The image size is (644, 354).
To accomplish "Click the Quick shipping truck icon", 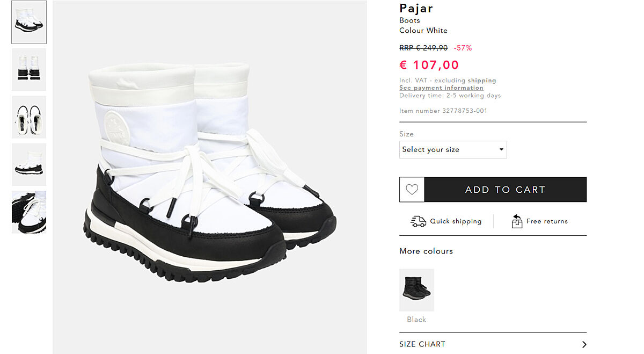I will pos(418,221).
